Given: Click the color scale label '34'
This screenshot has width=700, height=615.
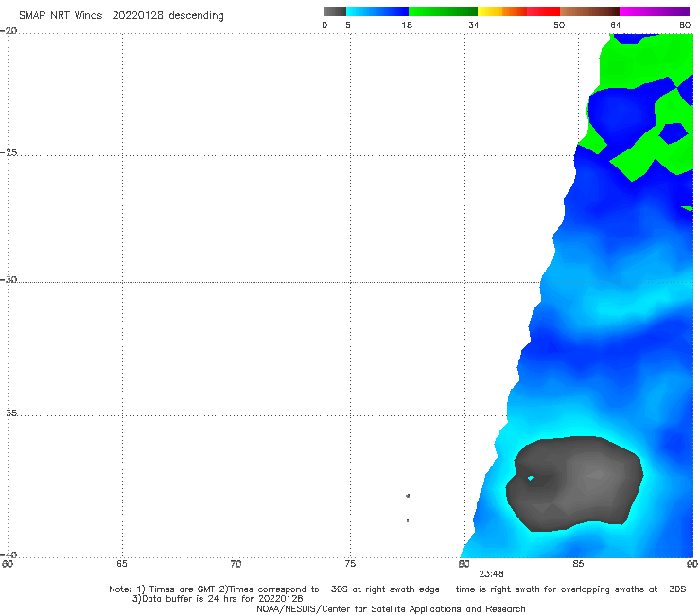Looking at the screenshot, I should point(474,25).
